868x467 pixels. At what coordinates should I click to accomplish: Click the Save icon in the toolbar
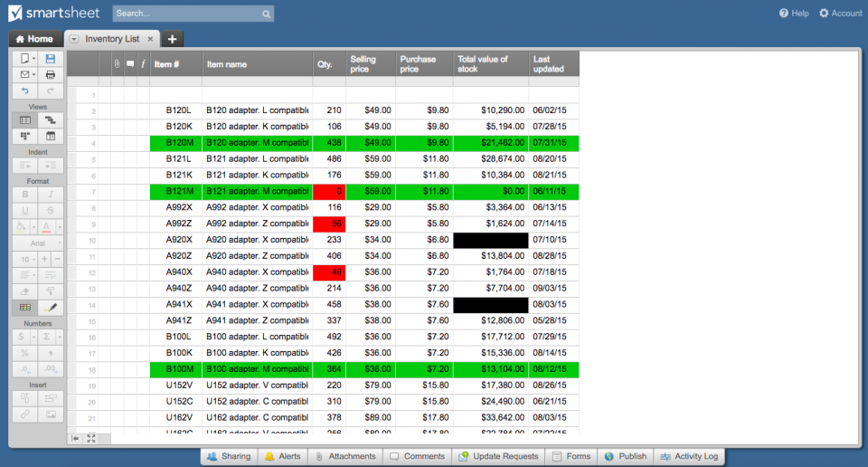coord(51,59)
